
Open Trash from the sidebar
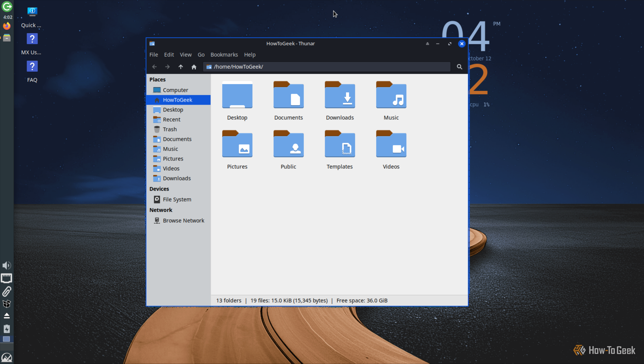[x=178, y=129]
